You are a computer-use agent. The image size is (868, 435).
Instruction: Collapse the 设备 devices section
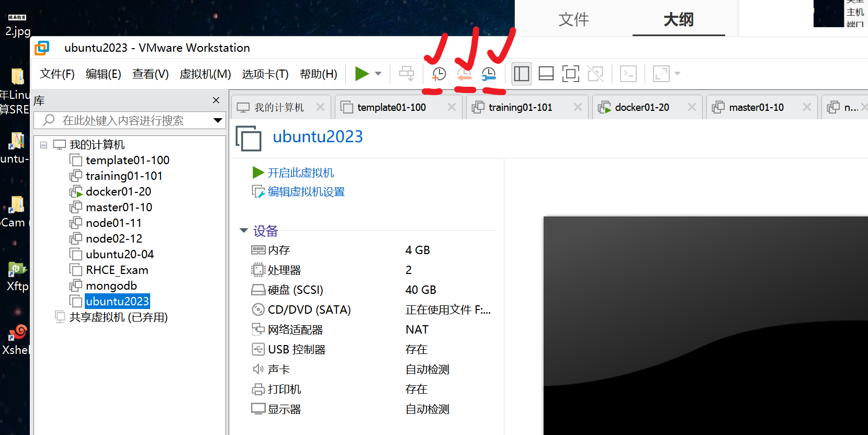(244, 231)
